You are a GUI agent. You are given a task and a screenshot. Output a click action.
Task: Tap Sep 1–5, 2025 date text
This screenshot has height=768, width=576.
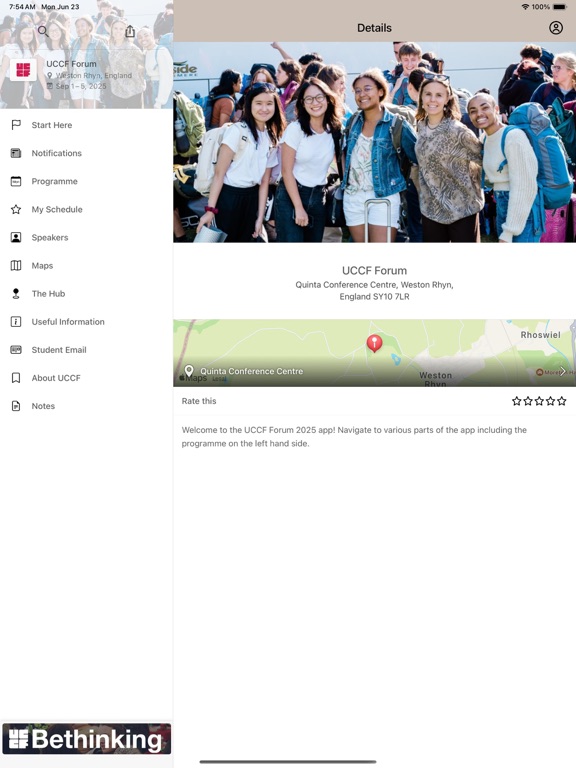click(81, 86)
